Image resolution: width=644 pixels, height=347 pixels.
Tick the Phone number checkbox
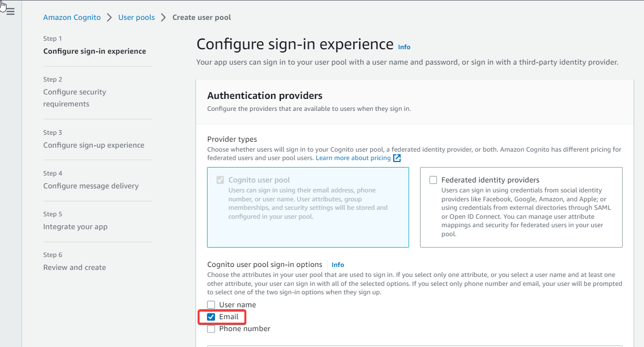click(x=211, y=329)
